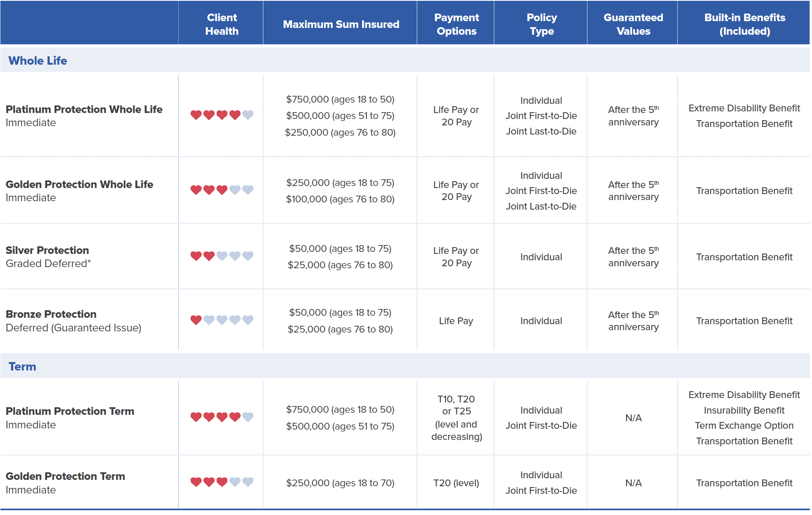Click the fourth red heart for Platinum Protection Term
The height and width of the screenshot is (515, 812).
pyautogui.click(x=235, y=417)
